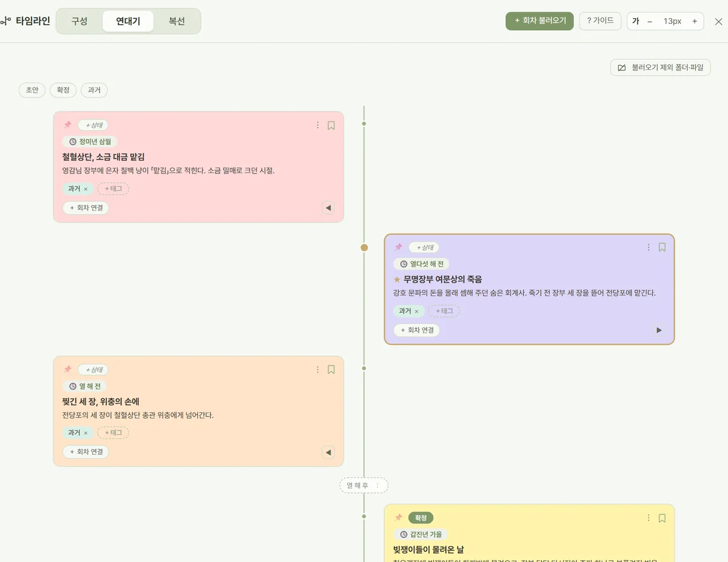Click the 확정 status badge on 빚쟁이들이 몰려온 날

coord(421,518)
